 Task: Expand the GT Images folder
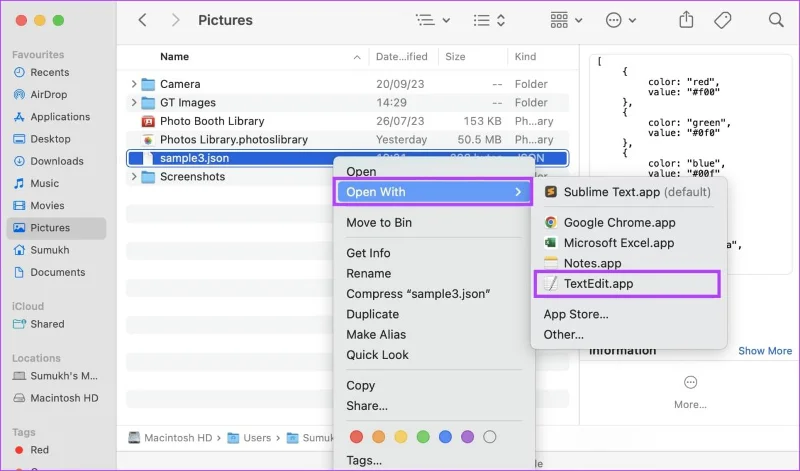pos(134,103)
